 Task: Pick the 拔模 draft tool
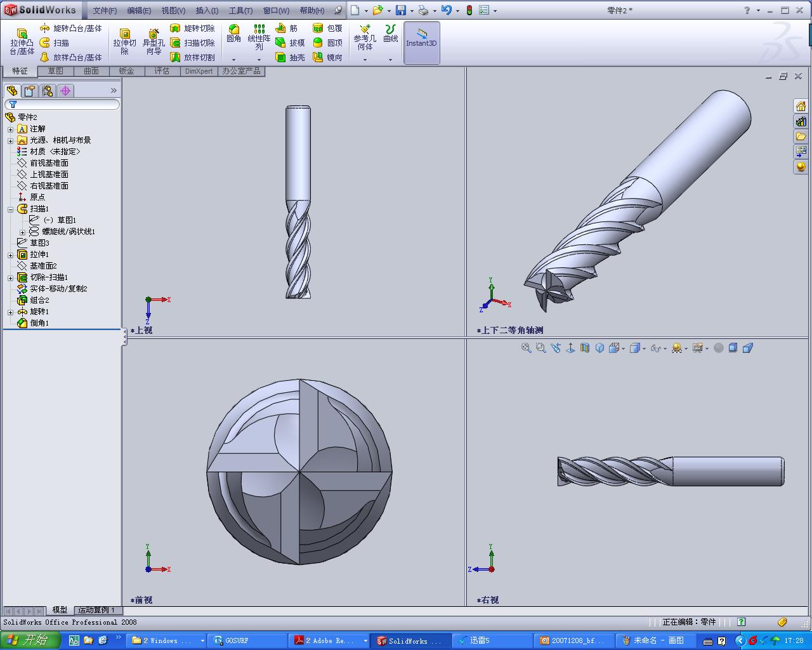(291, 43)
